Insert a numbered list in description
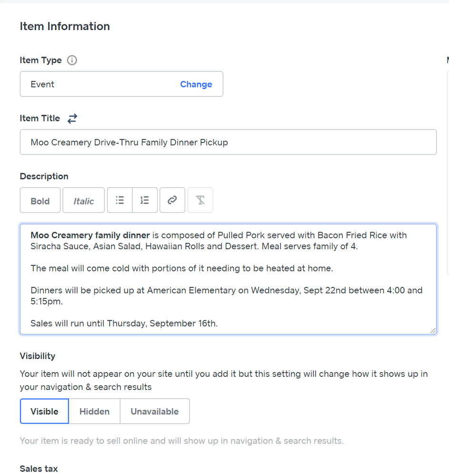449x476 pixels. [x=145, y=200]
